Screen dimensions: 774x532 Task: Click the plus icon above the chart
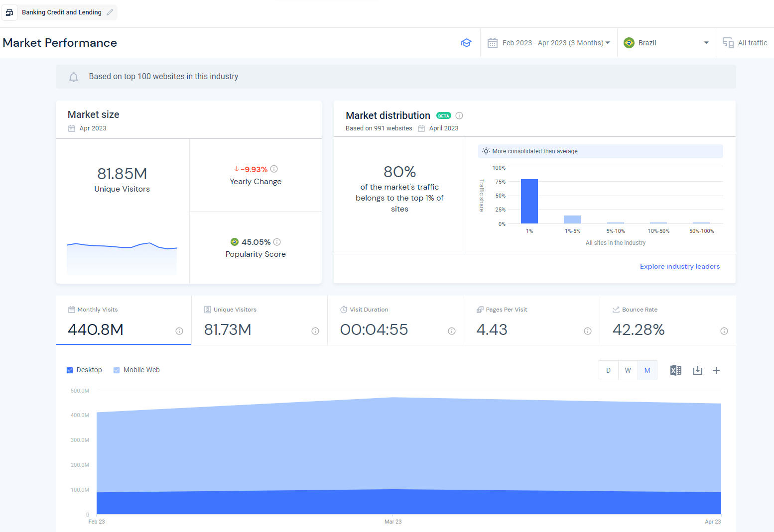coord(716,370)
